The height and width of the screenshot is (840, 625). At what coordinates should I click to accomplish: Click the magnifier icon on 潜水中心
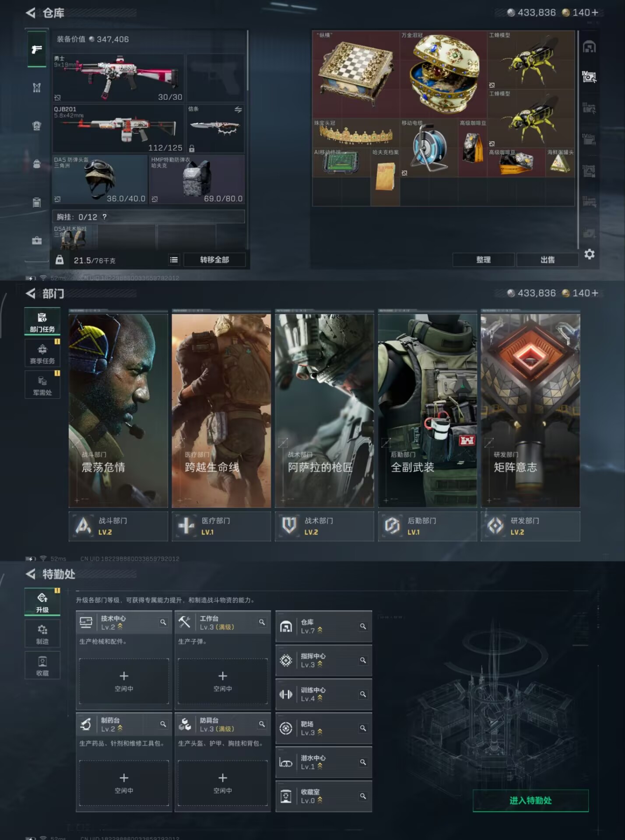tap(363, 762)
